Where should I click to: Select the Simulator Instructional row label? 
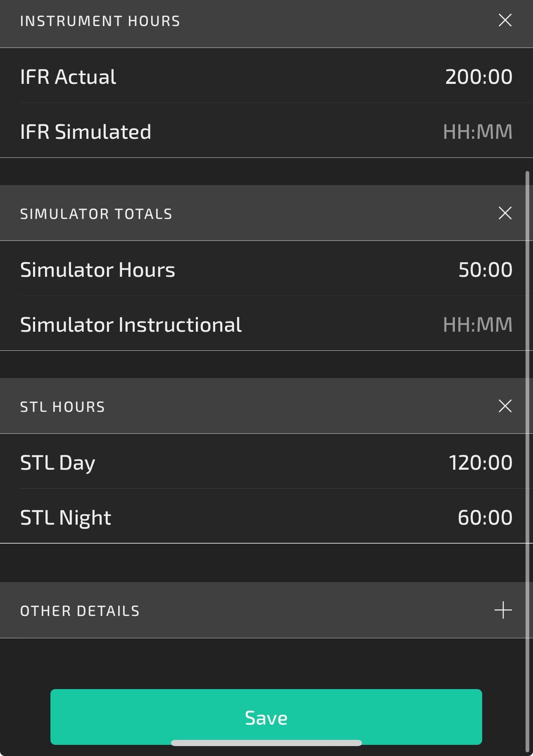[131, 325]
